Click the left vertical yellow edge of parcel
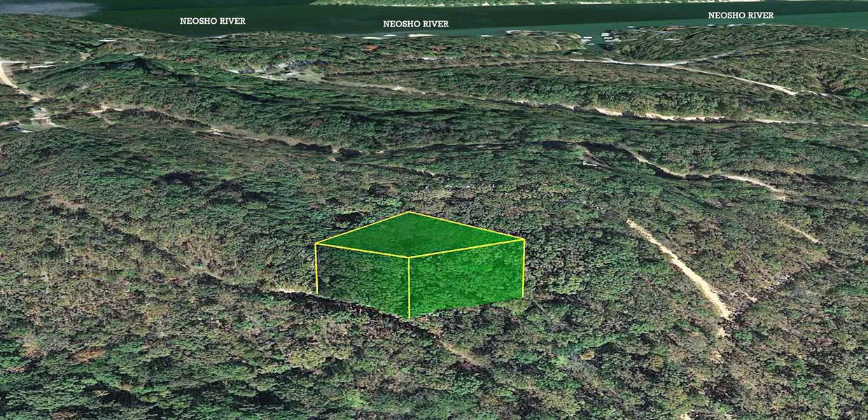This screenshot has width=868, height=420. click(x=316, y=268)
